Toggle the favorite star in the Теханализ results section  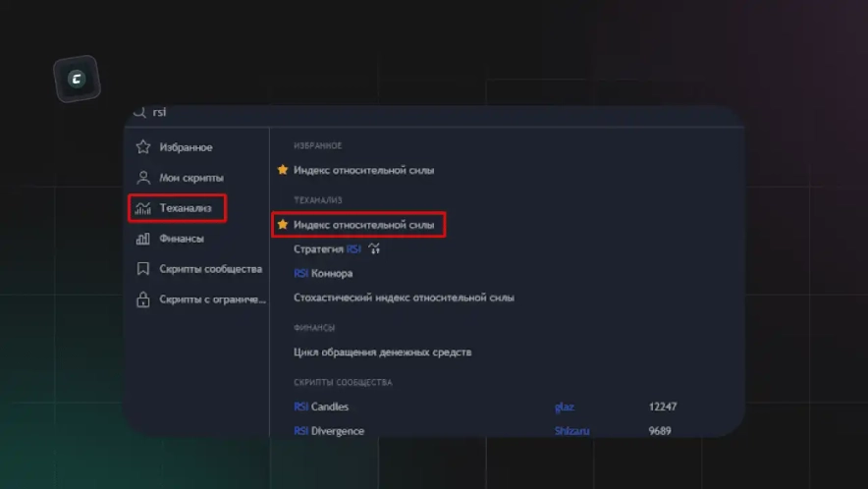[x=283, y=225]
